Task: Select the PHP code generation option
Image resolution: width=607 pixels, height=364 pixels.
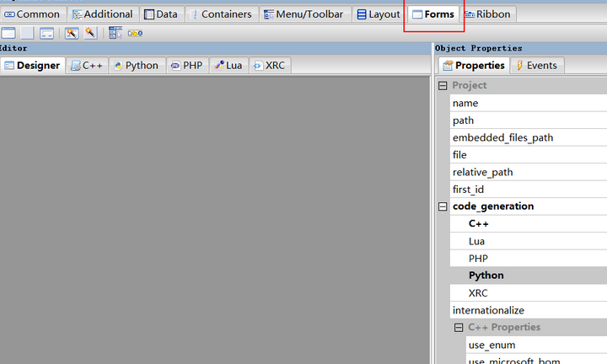Action: coord(529,258)
